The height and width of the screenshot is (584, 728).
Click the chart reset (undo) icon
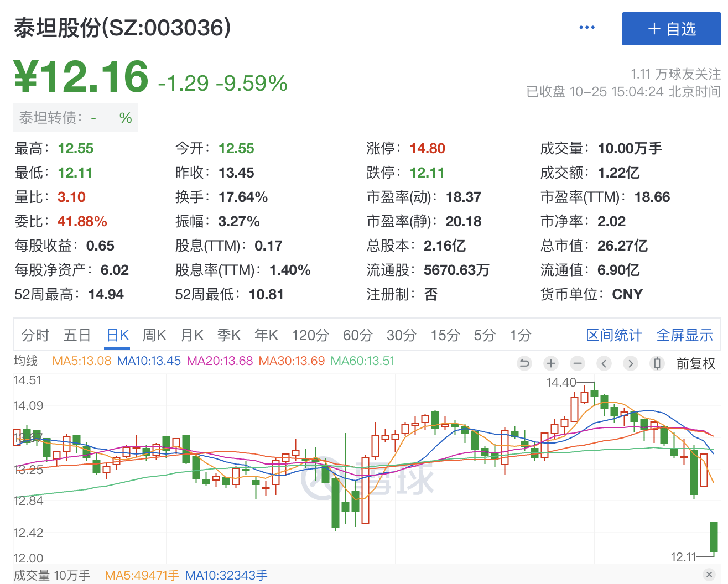(524, 363)
